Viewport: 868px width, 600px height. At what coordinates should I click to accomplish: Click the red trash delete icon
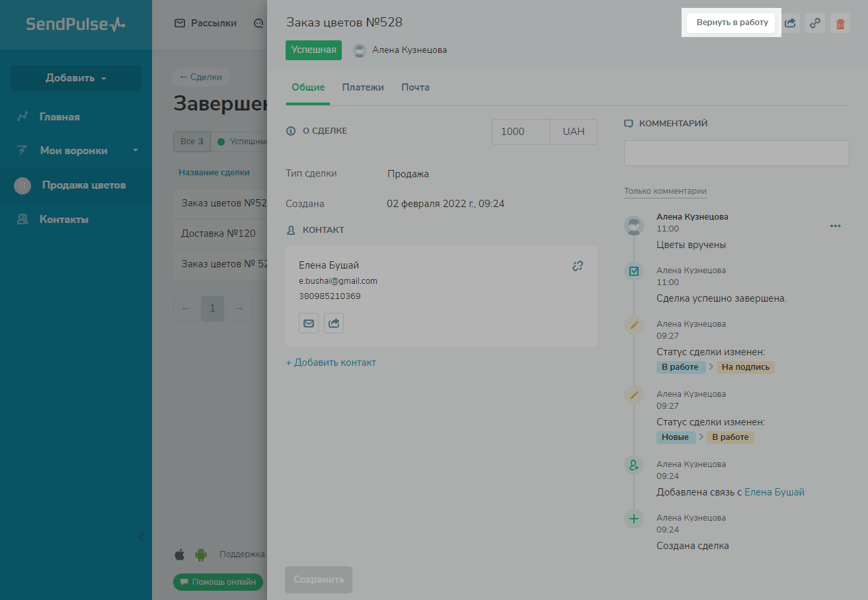pyautogui.click(x=840, y=24)
